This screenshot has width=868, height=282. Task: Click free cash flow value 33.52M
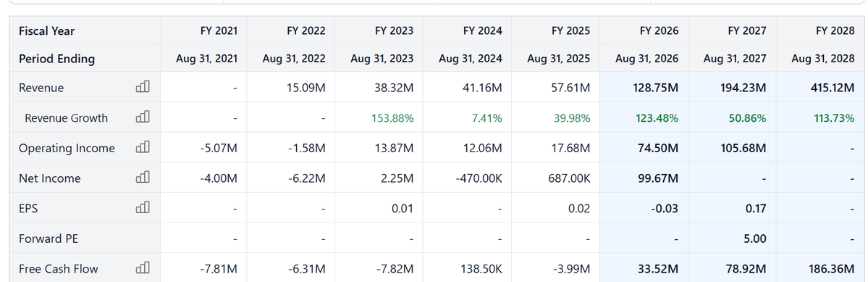pyautogui.click(x=658, y=269)
